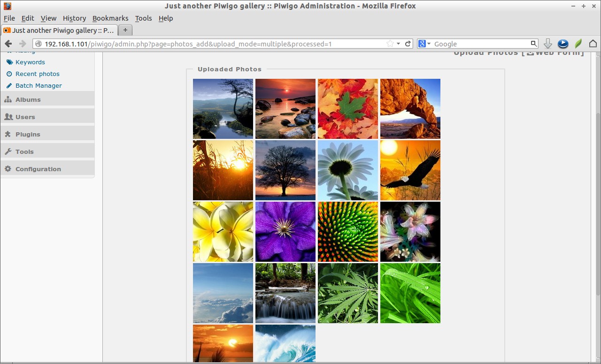The width and height of the screenshot is (601, 364).
Task: Click the reload page icon
Action: [x=408, y=44]
